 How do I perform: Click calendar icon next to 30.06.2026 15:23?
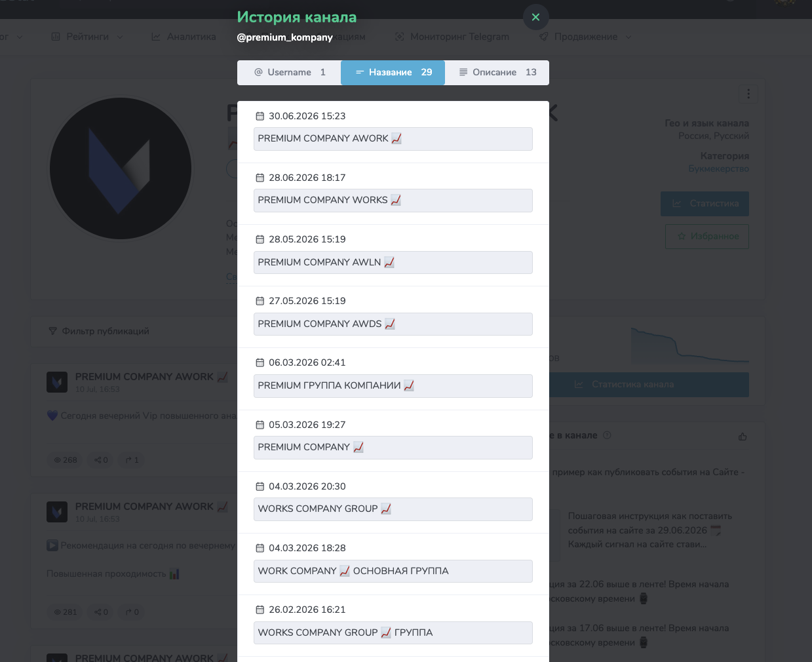coord(260,116)
